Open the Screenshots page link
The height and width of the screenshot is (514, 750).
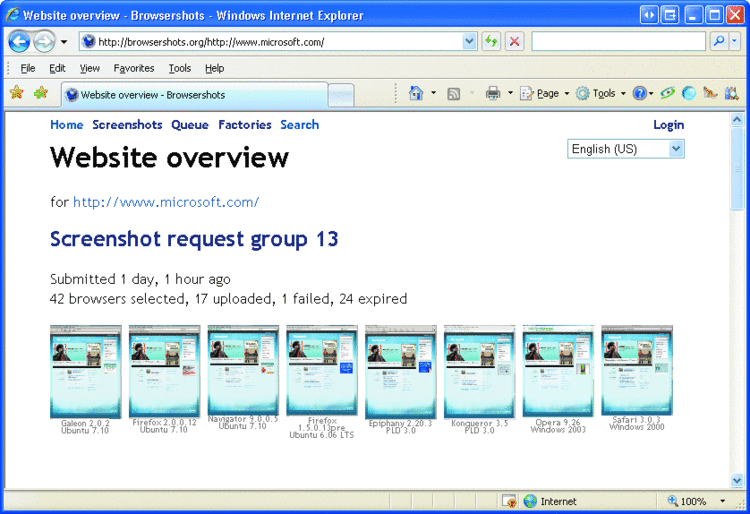pyautogui.click(x=127, y=125)
